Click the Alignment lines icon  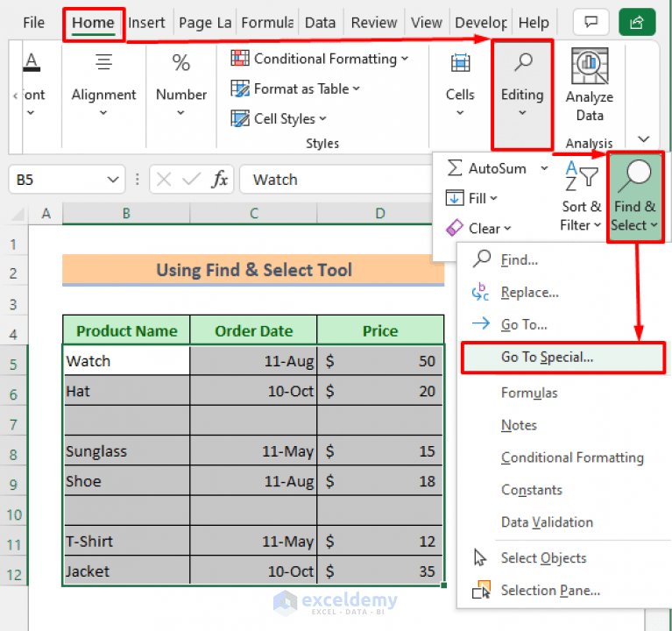click(x=103, y=62)
